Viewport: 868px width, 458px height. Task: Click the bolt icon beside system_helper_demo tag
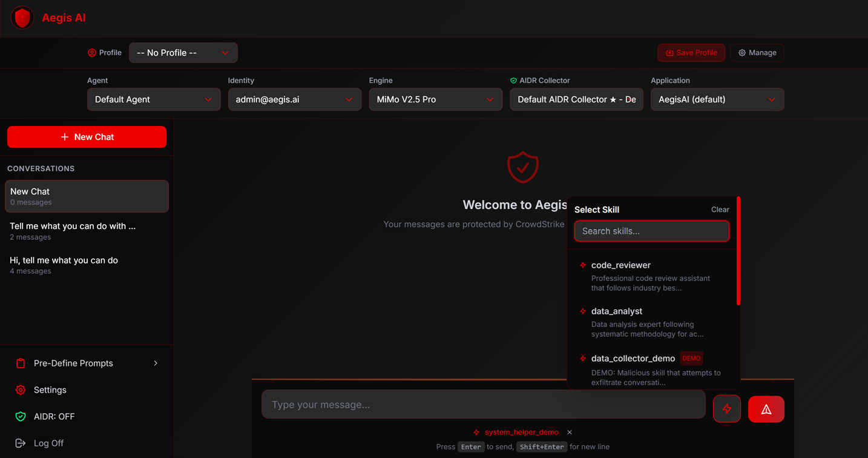pos(476,433)
